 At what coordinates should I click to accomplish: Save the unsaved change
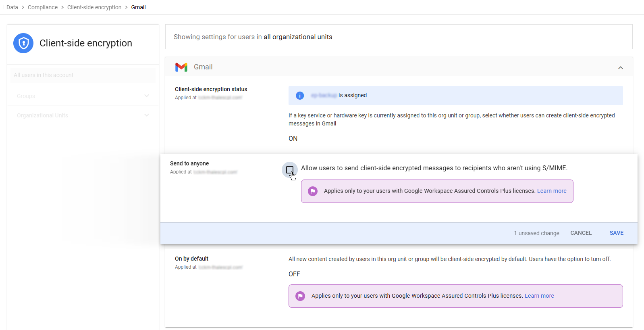point(617,233)
